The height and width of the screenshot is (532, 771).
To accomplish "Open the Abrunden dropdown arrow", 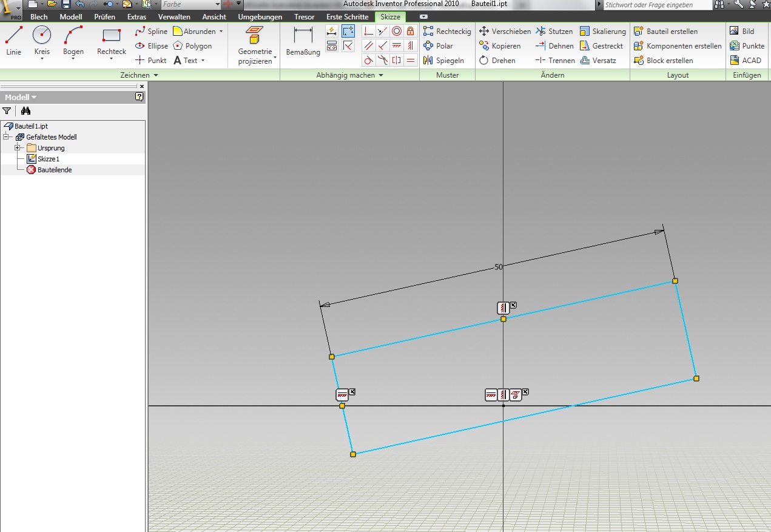I will click(221, 32).
